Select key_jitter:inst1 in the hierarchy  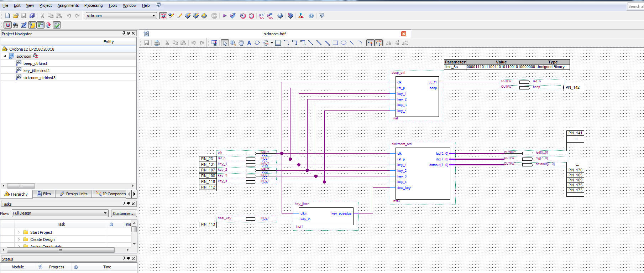point(36,71)
